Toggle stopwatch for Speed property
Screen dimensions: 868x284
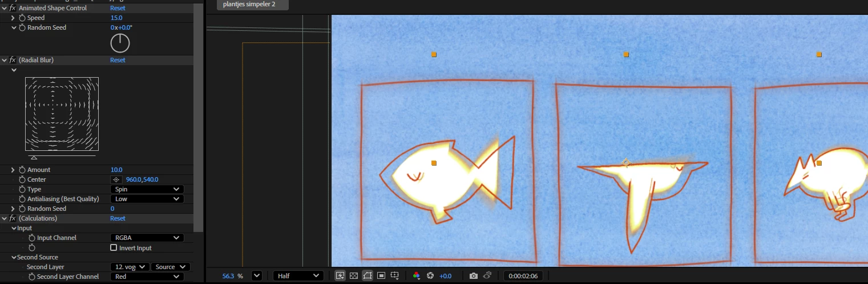point(22,18)
